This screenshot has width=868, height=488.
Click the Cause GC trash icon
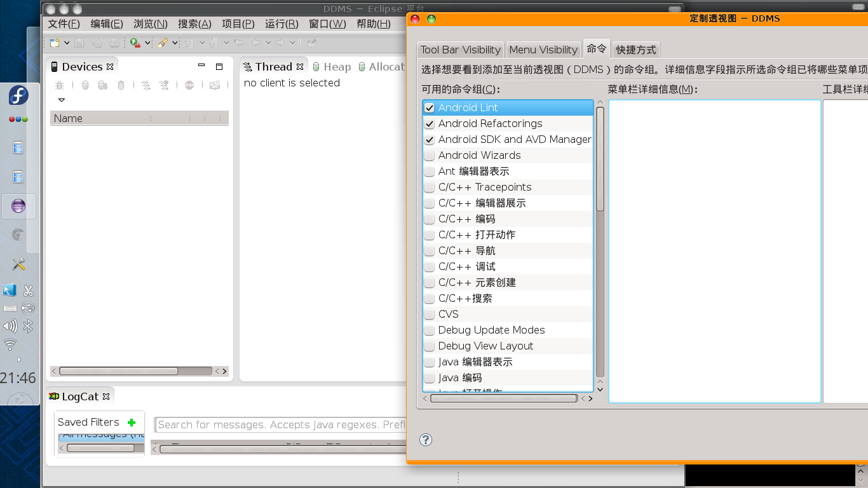(x=121, y=85)
